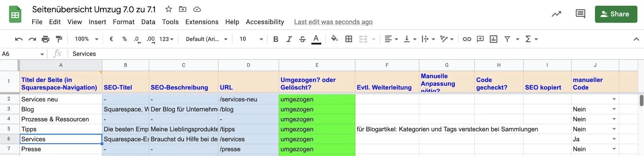The image size is (644, 156).
Task: Expand the dropdown in row 6 column J
Action: point(614,139)
